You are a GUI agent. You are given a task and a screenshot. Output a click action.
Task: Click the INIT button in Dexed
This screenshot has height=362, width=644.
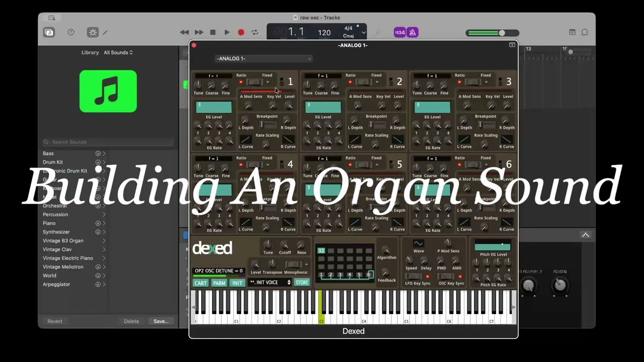tap(237, 283)
